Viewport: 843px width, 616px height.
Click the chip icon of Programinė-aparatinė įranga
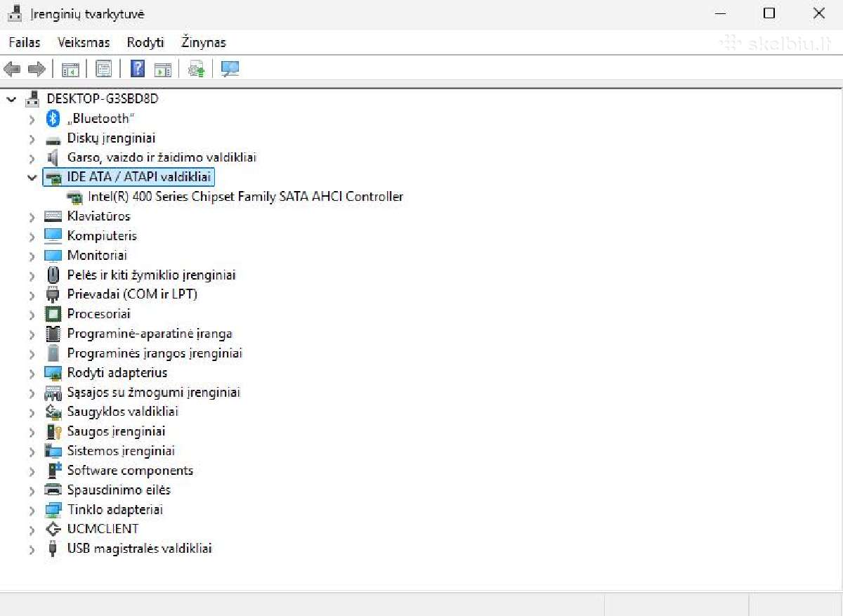(x=53, y=334)
